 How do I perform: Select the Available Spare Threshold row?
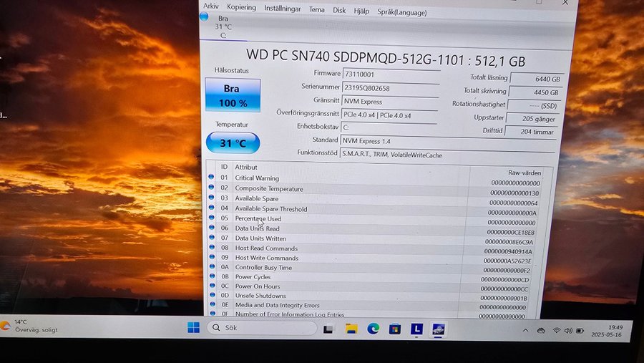coord(374,210)
